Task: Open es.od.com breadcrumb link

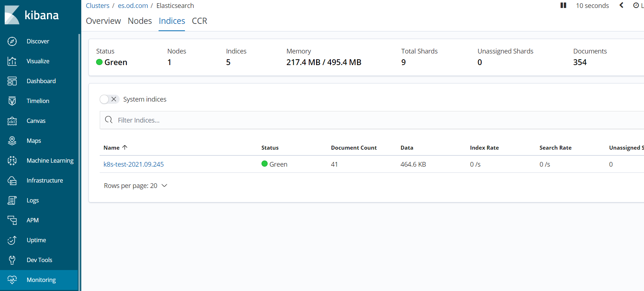Action: pos(133,5)
